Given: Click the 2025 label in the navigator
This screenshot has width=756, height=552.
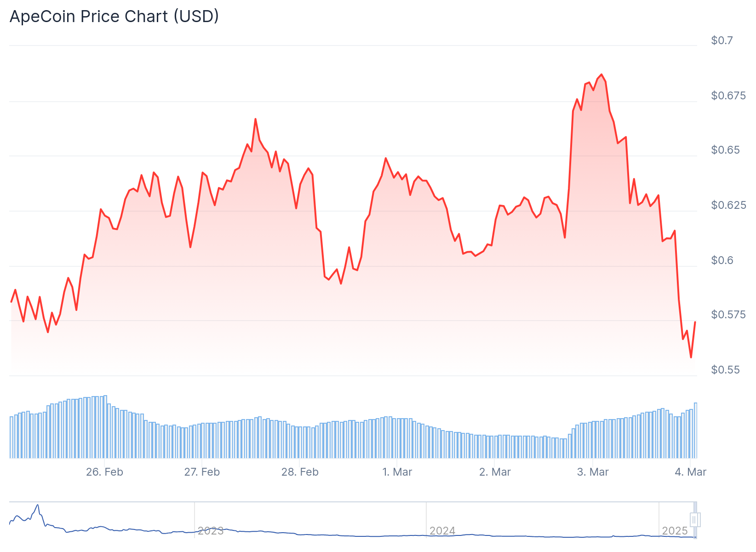Looking at the screenshot, I should [675, 531].
